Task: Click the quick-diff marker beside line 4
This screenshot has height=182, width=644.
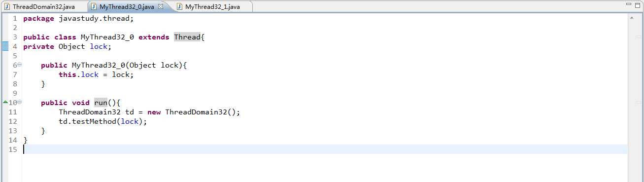Action: [x=5, y=46]
